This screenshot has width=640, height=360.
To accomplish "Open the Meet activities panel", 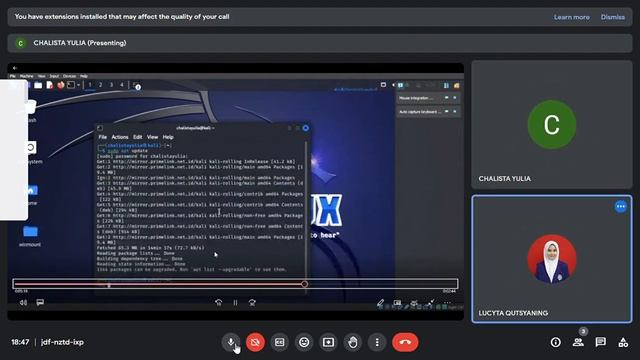I will coord(623,342).
